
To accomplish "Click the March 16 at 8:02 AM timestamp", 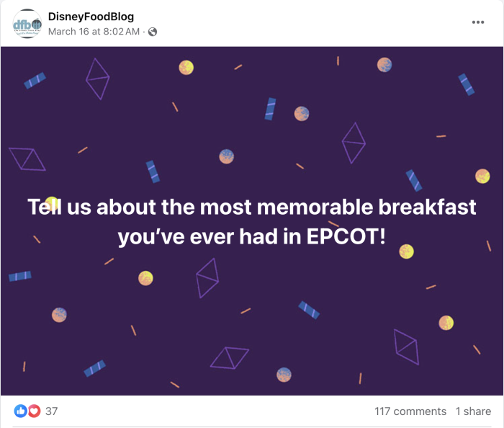I will point(94,32).
